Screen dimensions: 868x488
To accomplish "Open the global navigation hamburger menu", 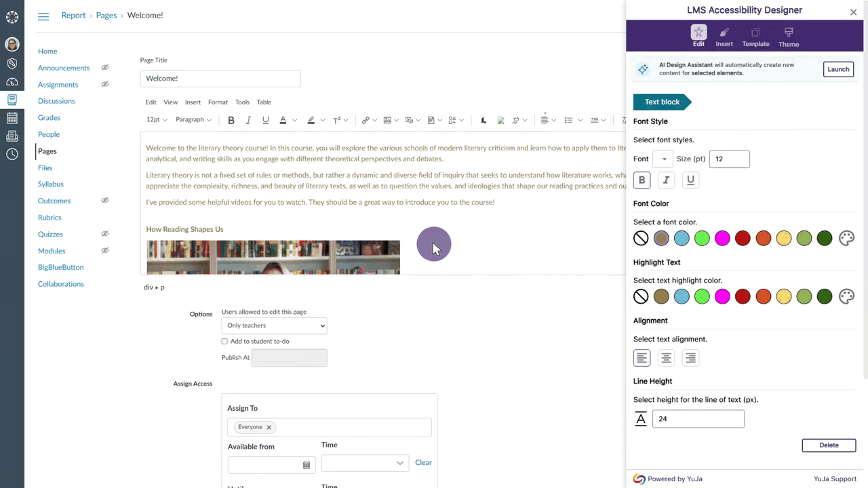I will (43, 16).
